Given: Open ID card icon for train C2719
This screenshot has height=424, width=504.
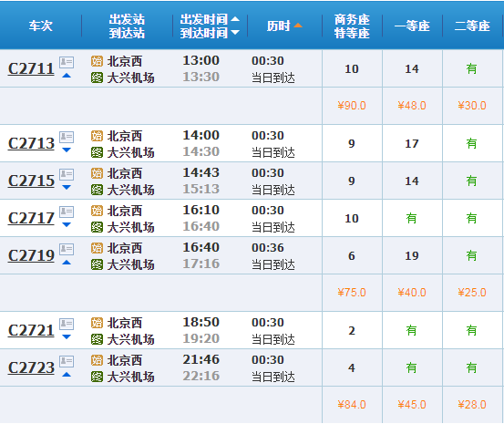Looking at the screenshot, I should tap(67, 249).
